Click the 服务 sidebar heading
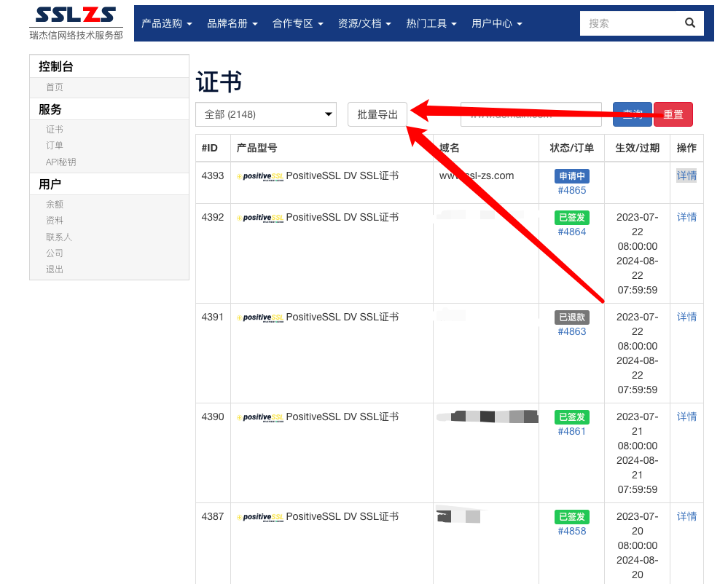 pyautogui.click(x=50, y=109)
